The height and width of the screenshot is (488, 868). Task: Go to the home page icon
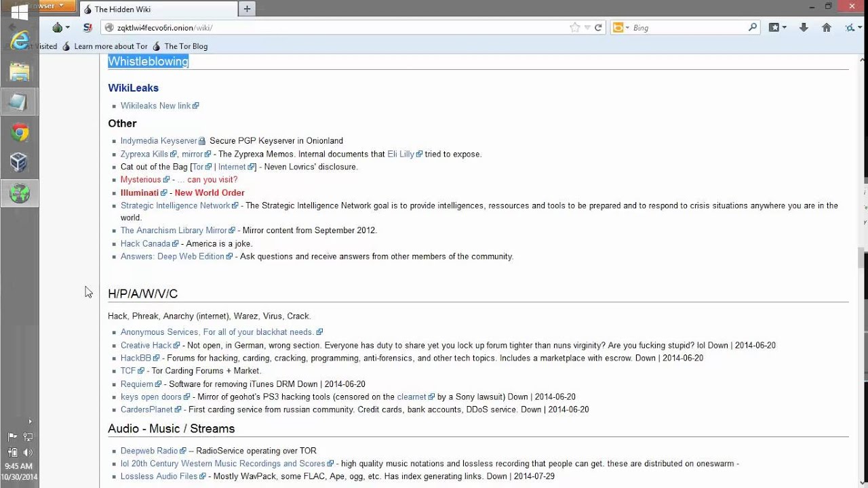(826, 28)
